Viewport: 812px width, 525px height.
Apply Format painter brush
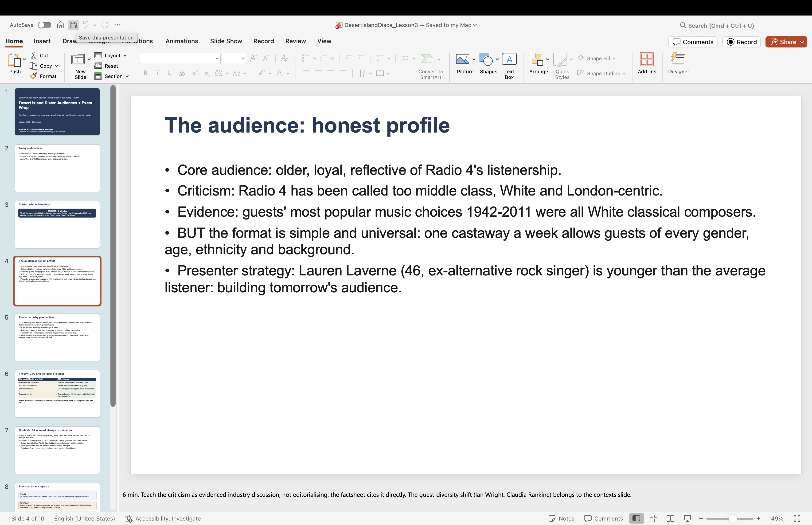point(43,76)
